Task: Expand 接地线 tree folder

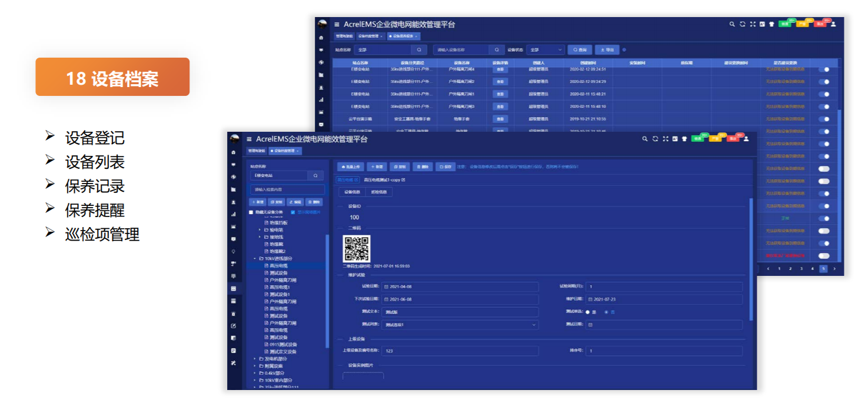Action: tap(260, 237)
